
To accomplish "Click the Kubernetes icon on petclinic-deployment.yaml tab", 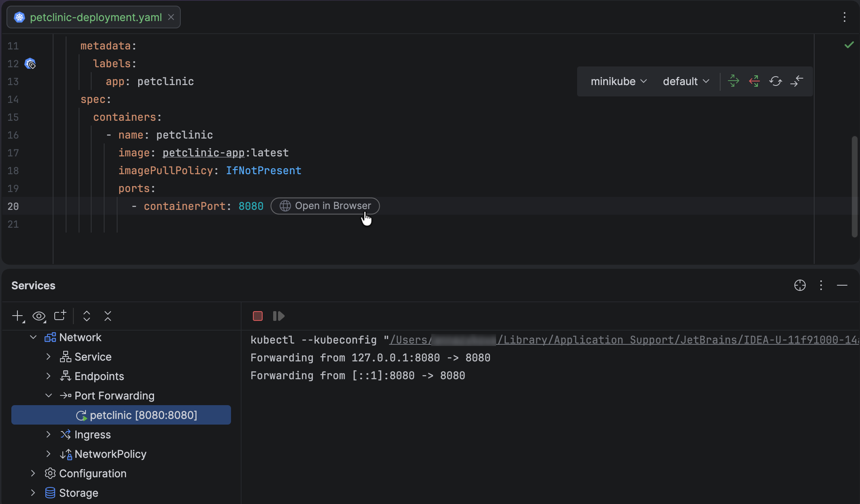I will (19, 17).
